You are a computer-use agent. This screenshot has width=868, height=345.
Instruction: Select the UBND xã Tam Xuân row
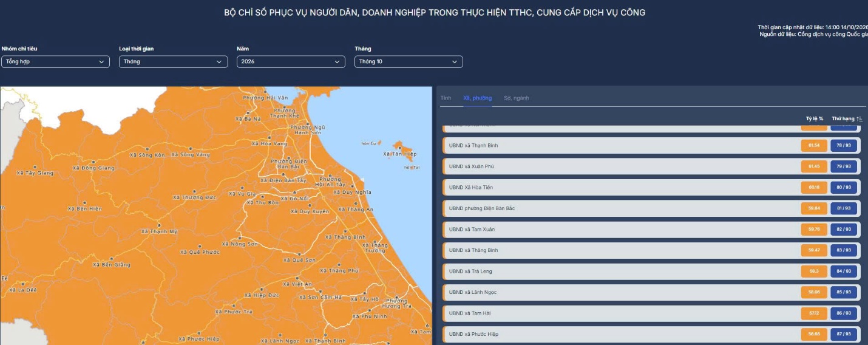click(651, 230)
